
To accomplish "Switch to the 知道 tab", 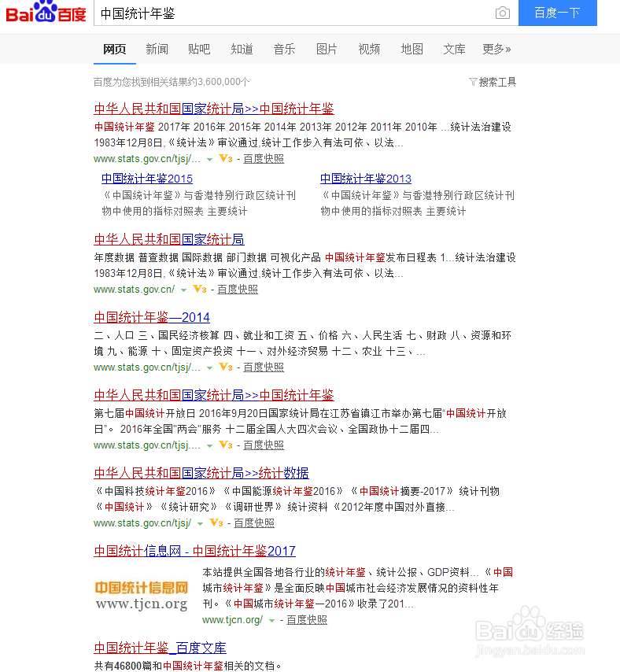I will pos(242,49).
